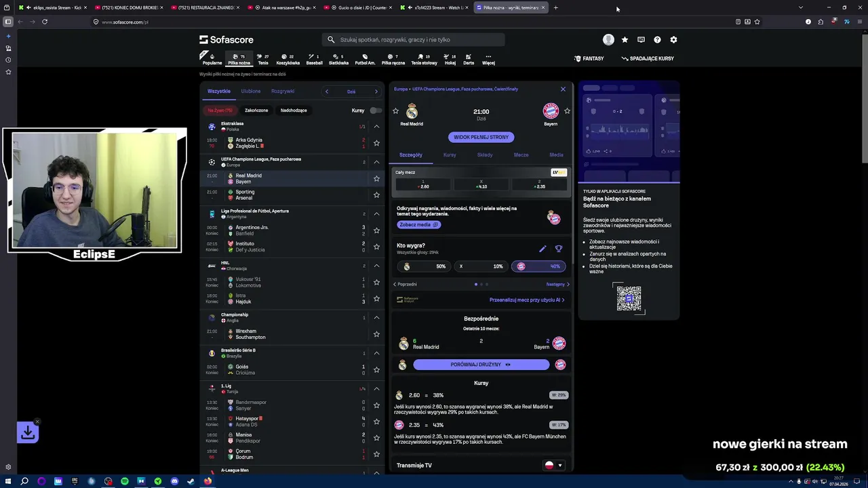Filter by Nadchodzące matches
Viewport: 868px width, 488px height.
click(294, 110)
